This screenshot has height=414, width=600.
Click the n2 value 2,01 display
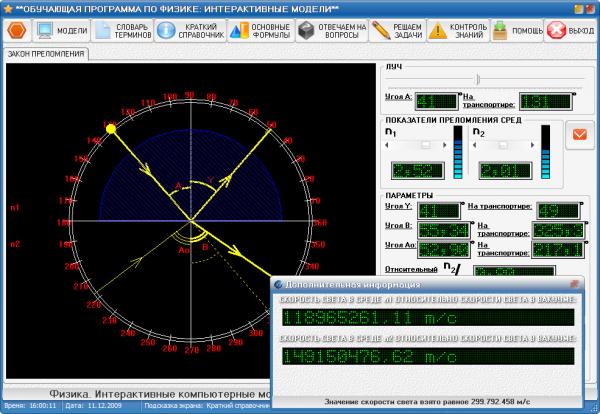[x=505, y=170]
